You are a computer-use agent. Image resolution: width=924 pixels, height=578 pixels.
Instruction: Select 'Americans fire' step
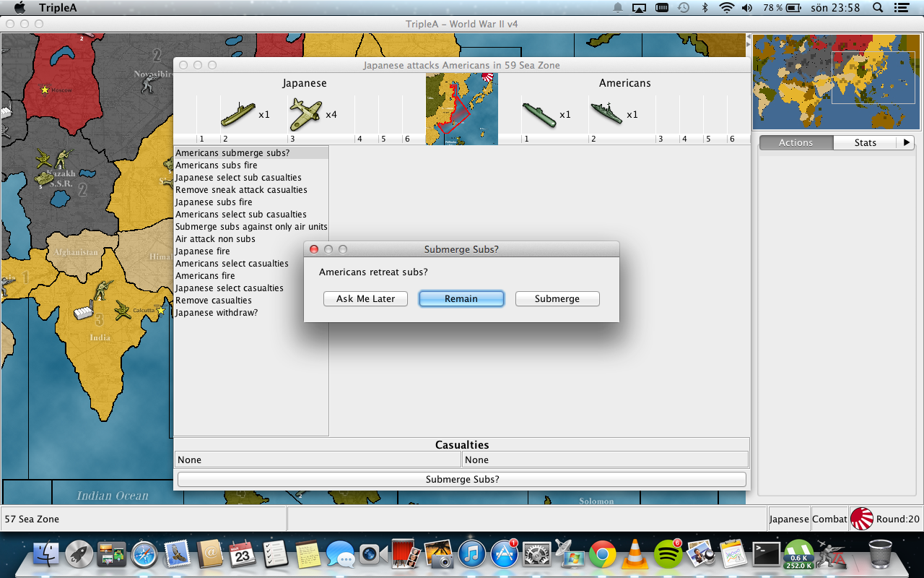point(251,276)
